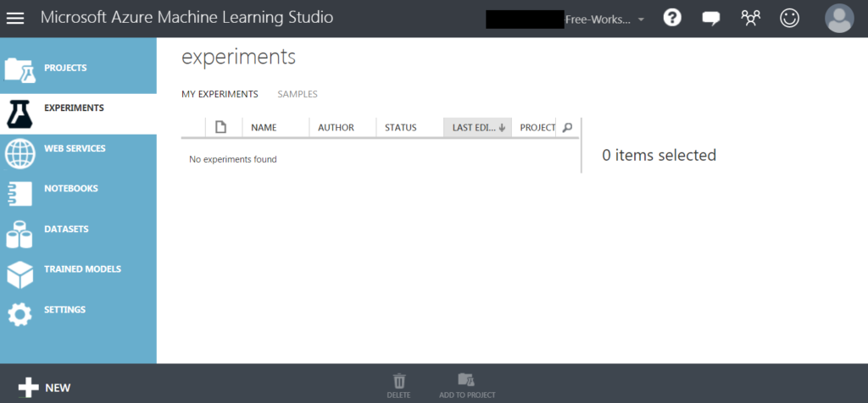This screenshot has width=868, height=403.
Task: Sort by the Project column header
Action: (x=534, y=127)
